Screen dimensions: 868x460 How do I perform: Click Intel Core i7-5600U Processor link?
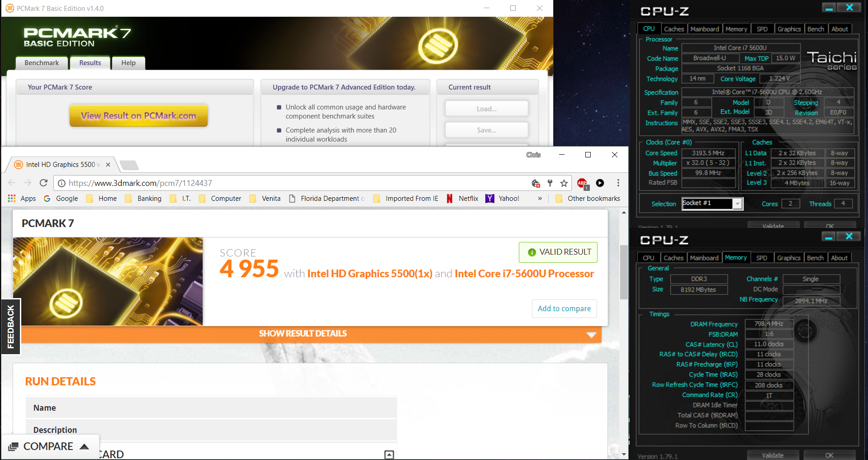click(524, 274)
